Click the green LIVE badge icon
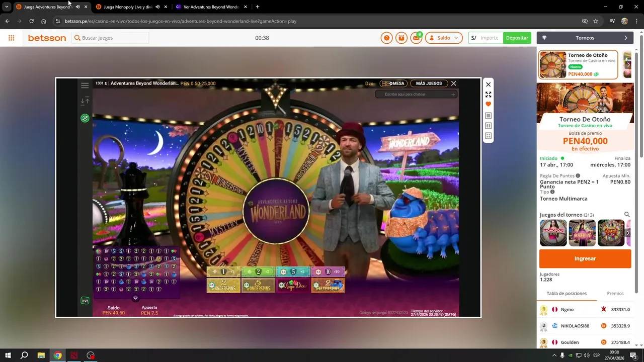 [x=85, y=301]
